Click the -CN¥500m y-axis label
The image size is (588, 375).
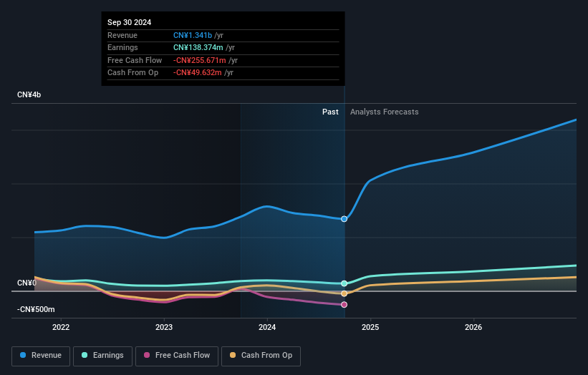pyautogui.click(x=36, y=309)
